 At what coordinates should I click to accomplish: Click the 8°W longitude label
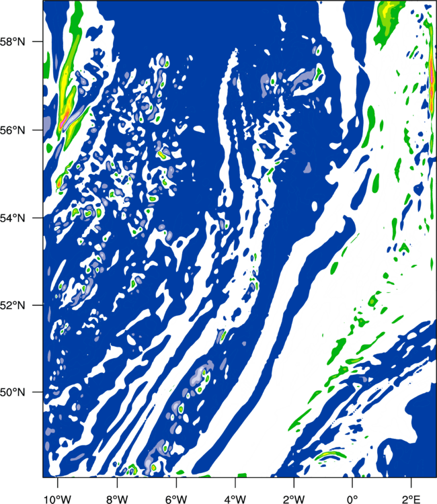pyautogui.click(x=117, y=499)
